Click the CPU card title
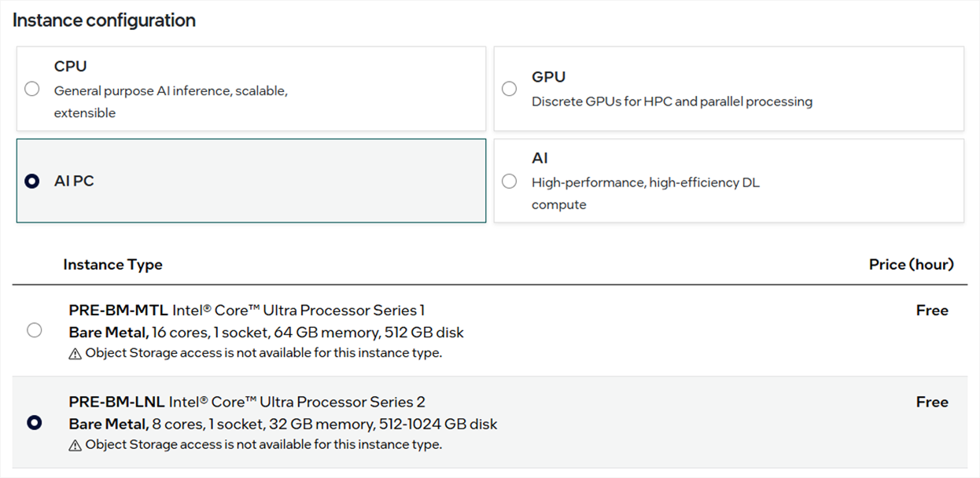The width and height of the screenshot is (980, 478). pyautogui.click(x=70, y=67)
